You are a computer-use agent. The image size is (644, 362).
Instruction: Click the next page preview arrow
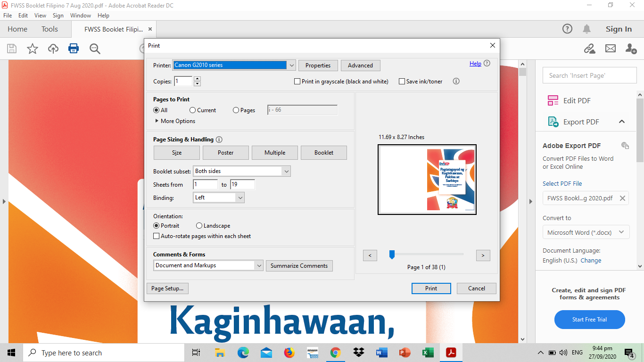tap(483, 255)
